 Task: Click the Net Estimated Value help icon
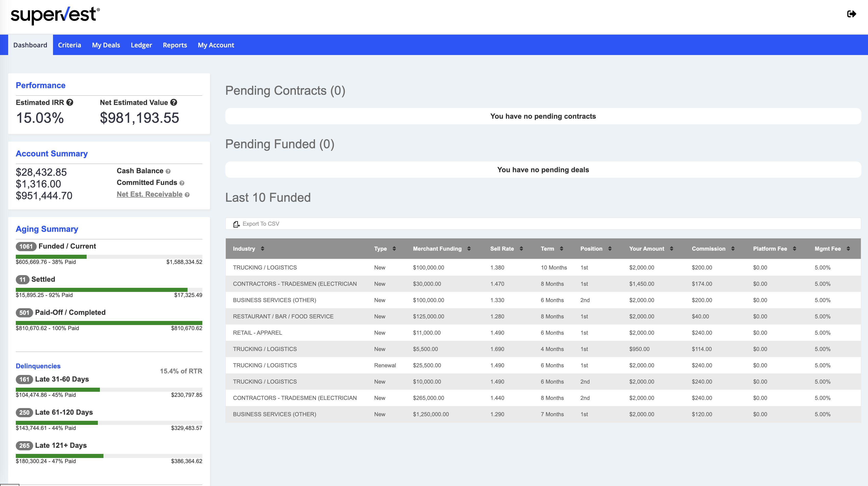[174, 102]
